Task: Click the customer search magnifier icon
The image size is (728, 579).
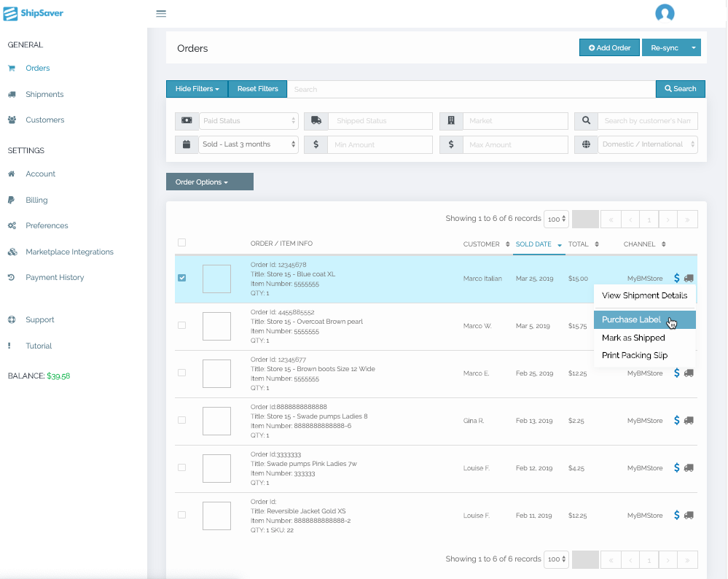Action: coord(586,120)
